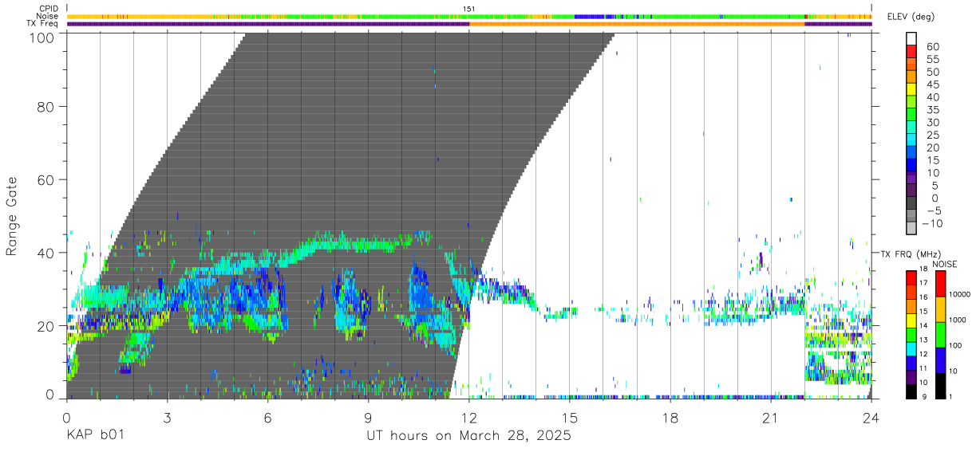The image size is (980, 452).
Task: Pick the red 55–60 segment of ELEV bar
Action: pyautogui.click(x=911, y=51)
